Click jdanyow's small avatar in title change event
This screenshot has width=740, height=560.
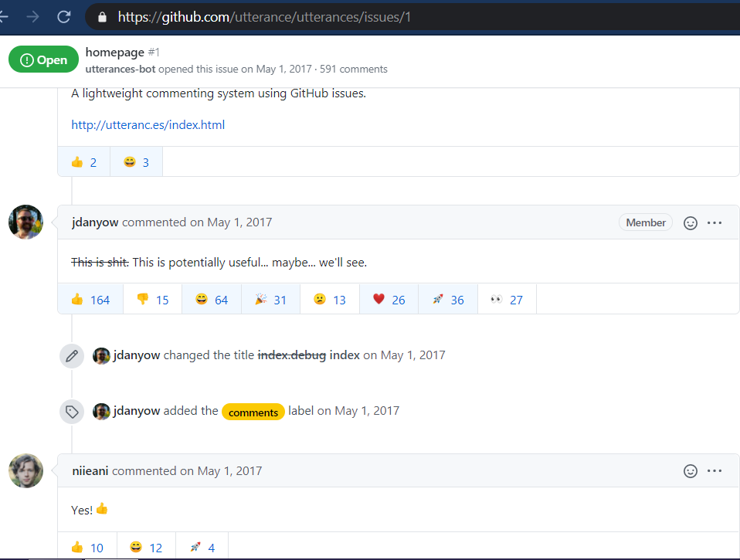pos(101,356)
